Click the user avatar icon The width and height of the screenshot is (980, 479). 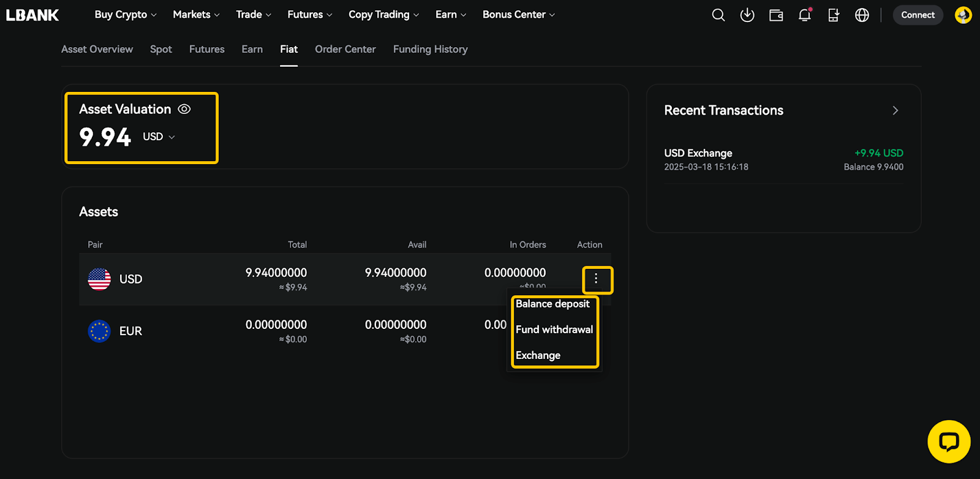(963, 15)
